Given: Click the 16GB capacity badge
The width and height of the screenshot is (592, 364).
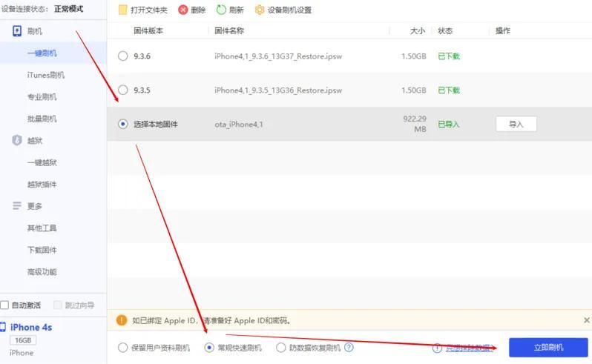Looking at the screenshot, I should (x=23, y=340).
